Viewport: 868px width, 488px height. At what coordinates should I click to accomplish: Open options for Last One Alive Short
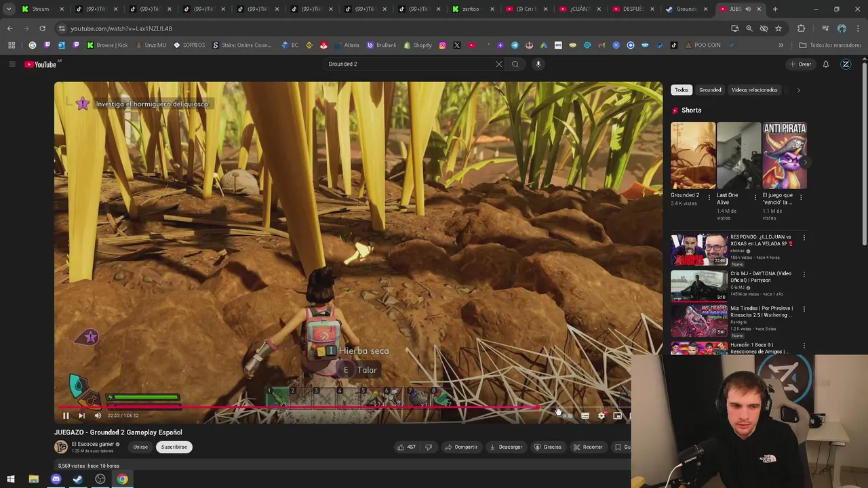(755, 197)
